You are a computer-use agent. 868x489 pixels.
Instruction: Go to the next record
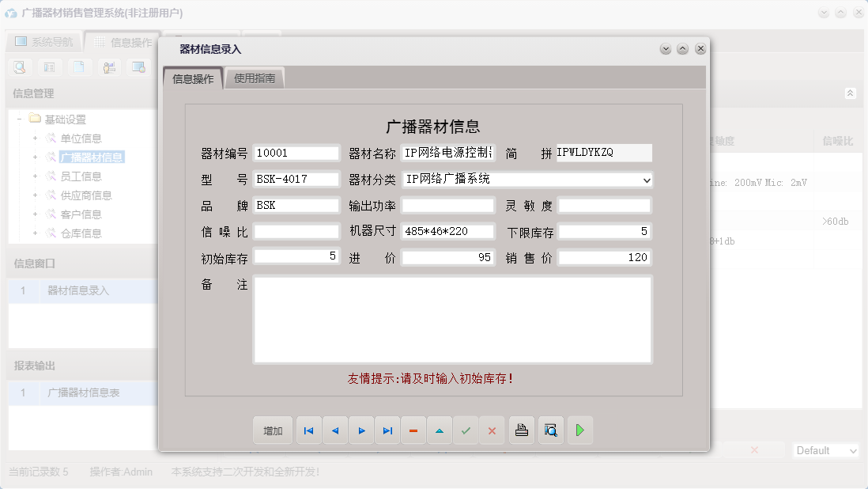point(361,430)
